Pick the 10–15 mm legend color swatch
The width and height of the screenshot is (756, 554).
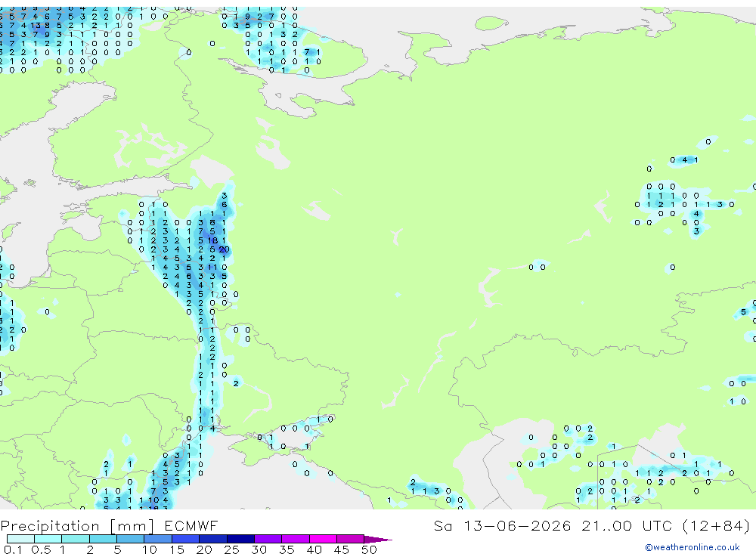[x=158, y=539]
